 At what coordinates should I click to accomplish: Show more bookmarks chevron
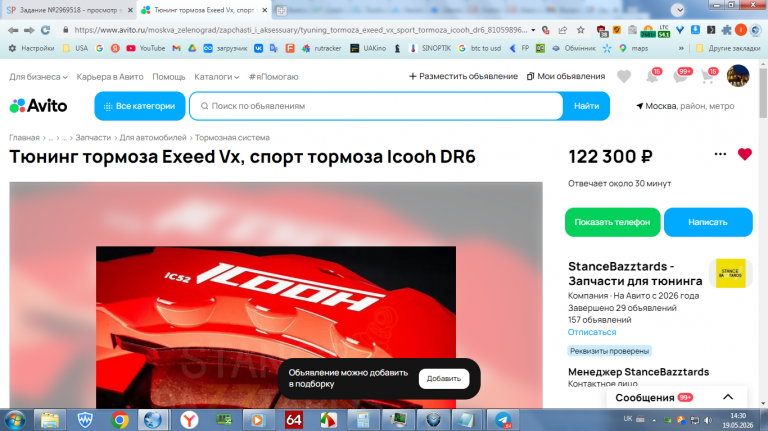681,48
